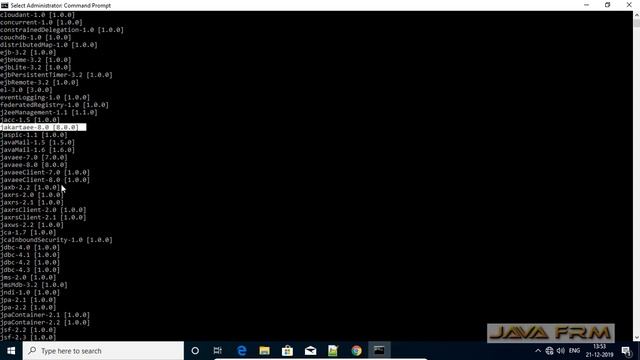Viewport: 640px width, 360px height.
Task: Click line couchdb-1.0 [1.0.0]
Action: tap(36, 37)
